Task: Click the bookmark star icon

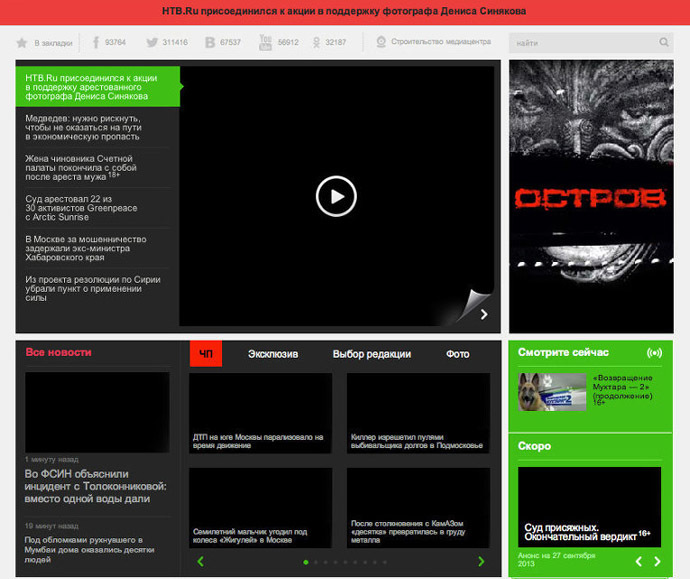Action: [x=22, y=43]
